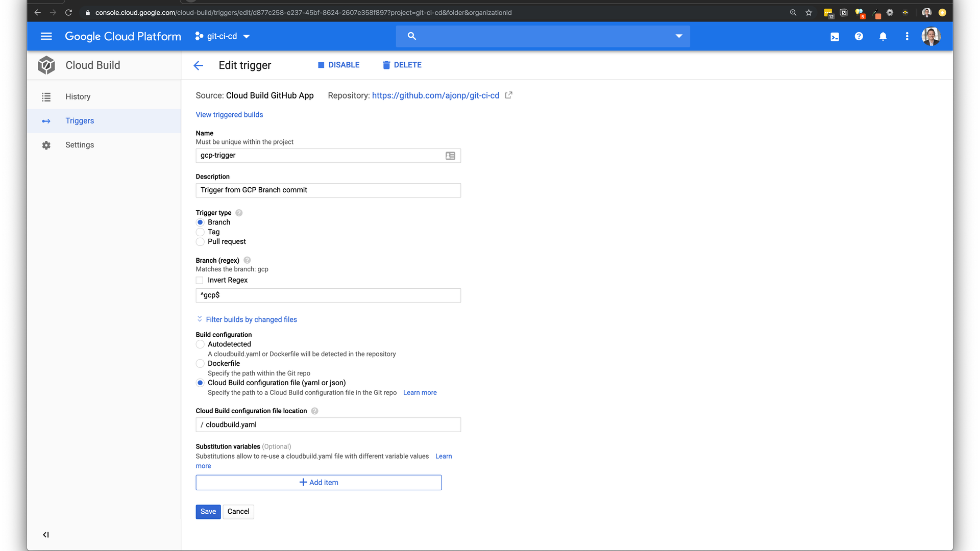The height and width of the screenshot is (551, 980).
Task: Choose Autodetected build configuration
Action: [x=200, y=344]
